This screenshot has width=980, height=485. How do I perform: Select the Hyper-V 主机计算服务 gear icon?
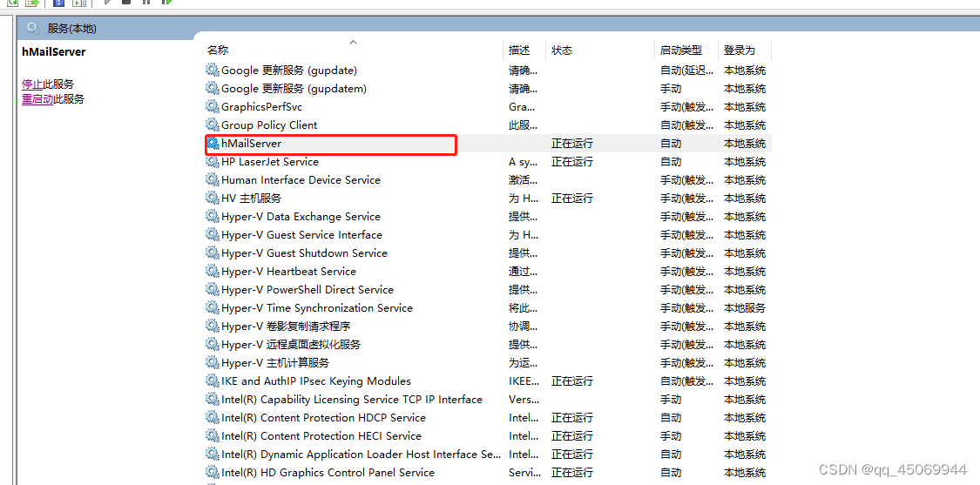coord(213,362)
